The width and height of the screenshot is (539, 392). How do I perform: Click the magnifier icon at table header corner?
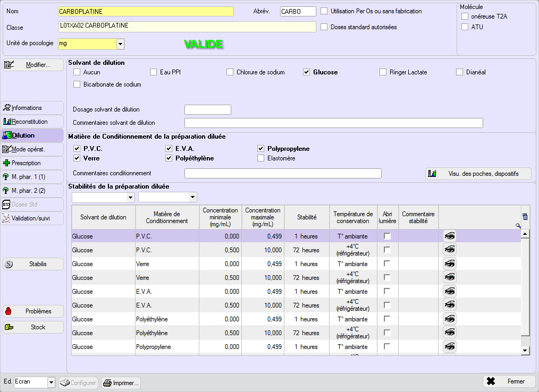[x=518, y=226]
